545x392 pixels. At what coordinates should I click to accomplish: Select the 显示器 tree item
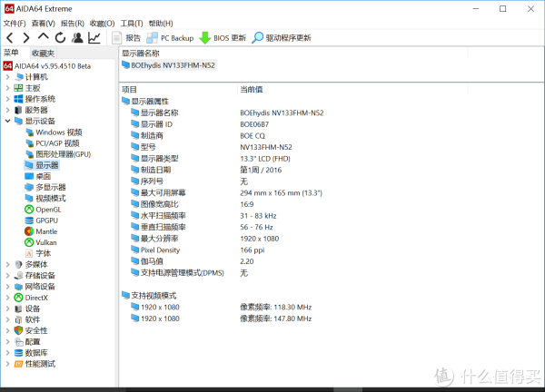pos(42,165)
